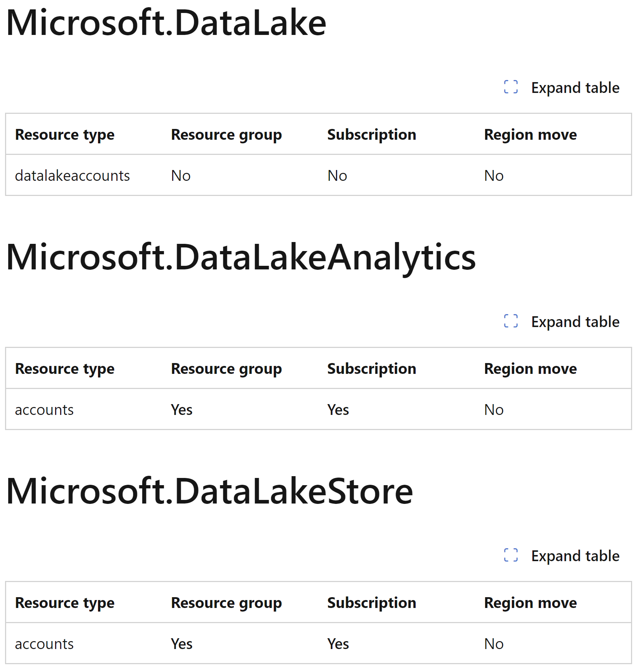This screenshot has height=671, width=644.
Task: Click expand icon above Microsoft.DataLake table
Action: tap(511, 87)
